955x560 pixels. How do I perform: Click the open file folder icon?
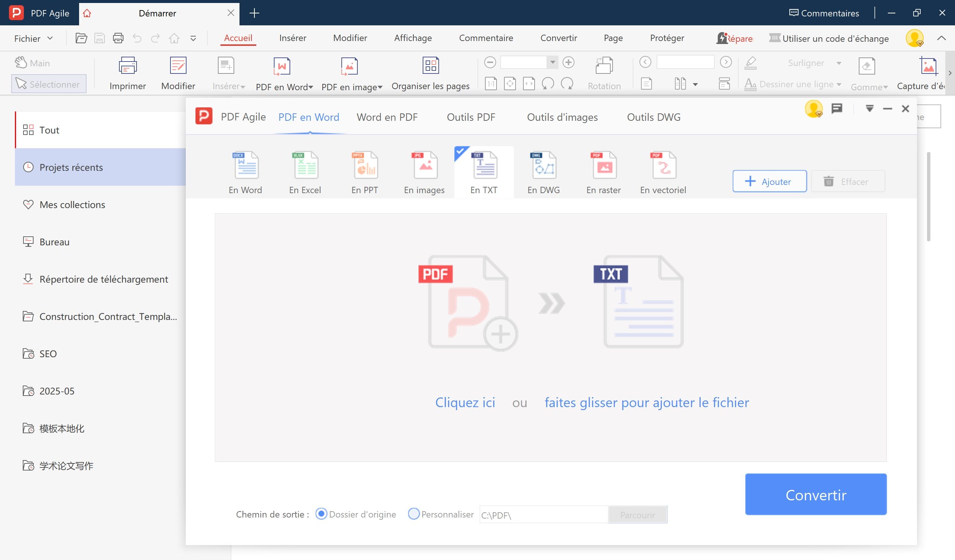coord(81,38)
